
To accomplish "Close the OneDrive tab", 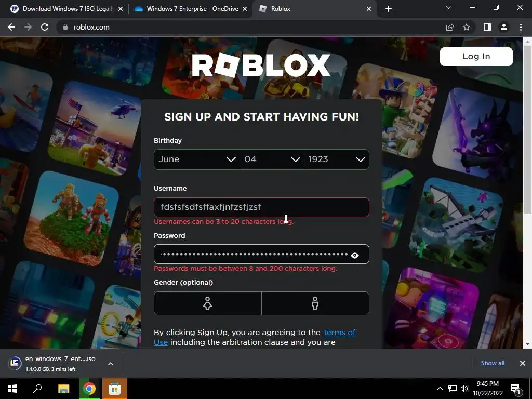I will (245, 9).
